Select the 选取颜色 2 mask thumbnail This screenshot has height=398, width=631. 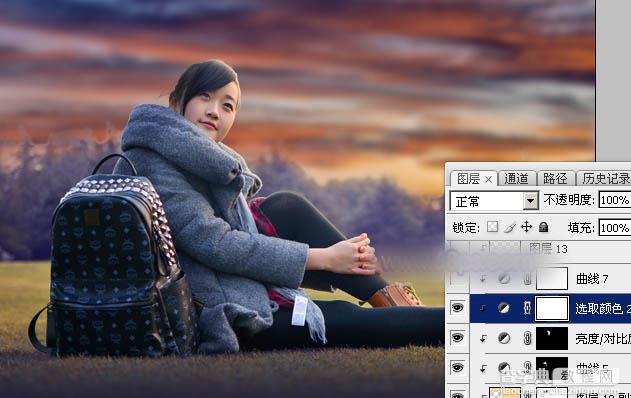coord(552,308)
